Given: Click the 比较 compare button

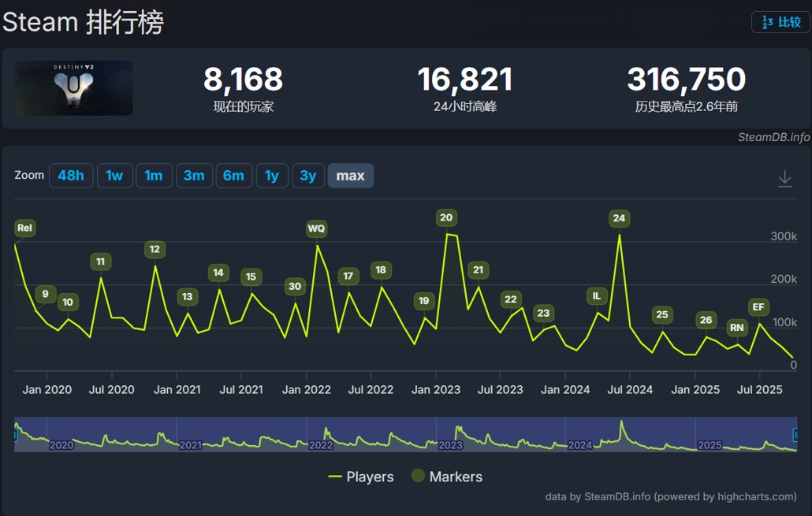Looking at the screenshot, I should [780, 22].
